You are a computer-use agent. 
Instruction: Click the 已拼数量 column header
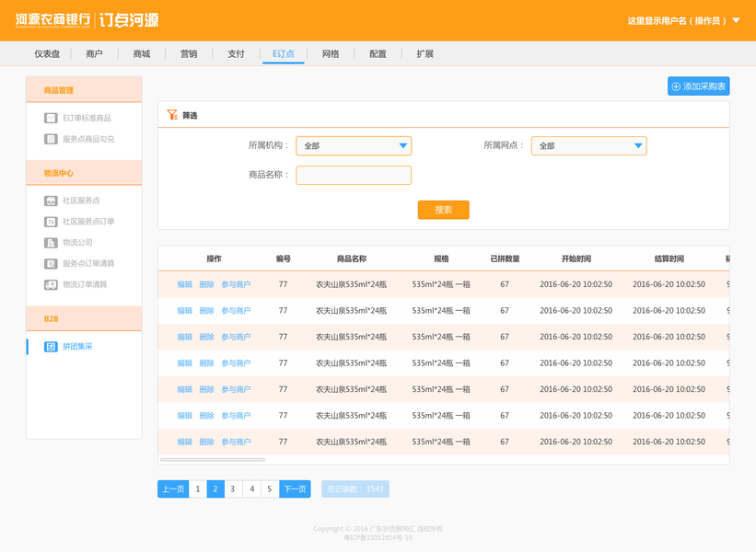click(505, 259)
